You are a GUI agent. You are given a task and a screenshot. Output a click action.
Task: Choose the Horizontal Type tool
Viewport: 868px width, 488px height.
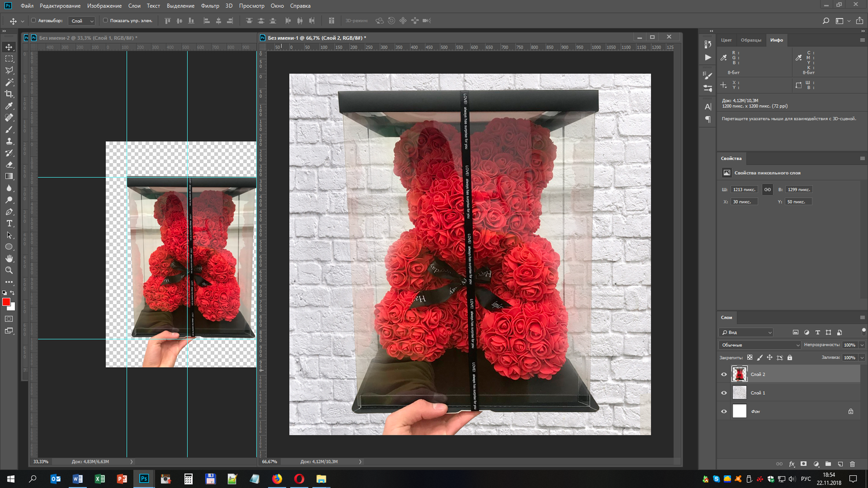tap(9, 223)
